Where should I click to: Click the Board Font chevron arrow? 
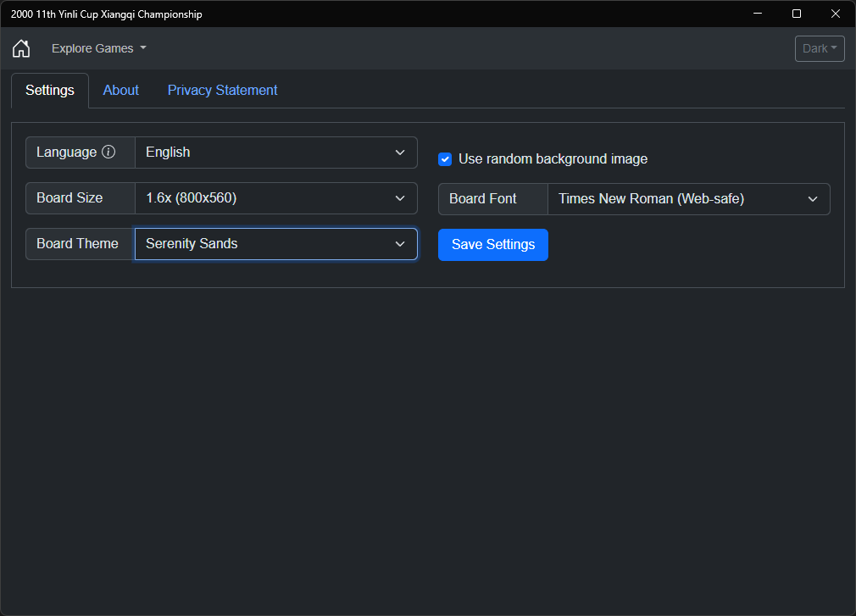(813, 199)
